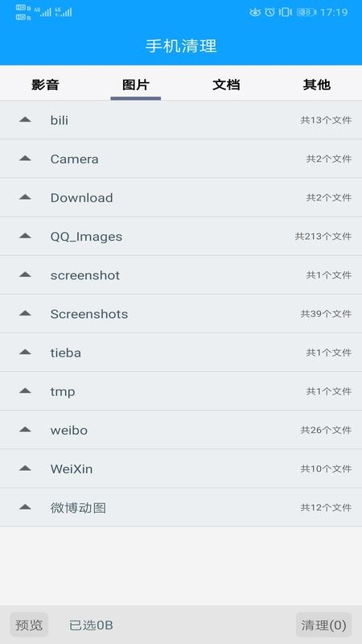Viewport: 362px width, 644px height.
Task: Tap the eye comfort status icon
Action: [255, 12]
